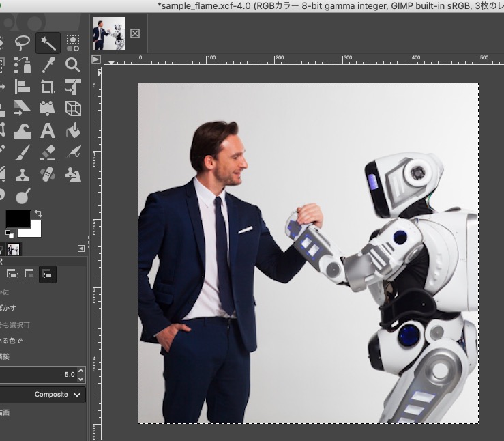
Task: Select the Fuzzy Select magic wand tool
Action: 48,43
